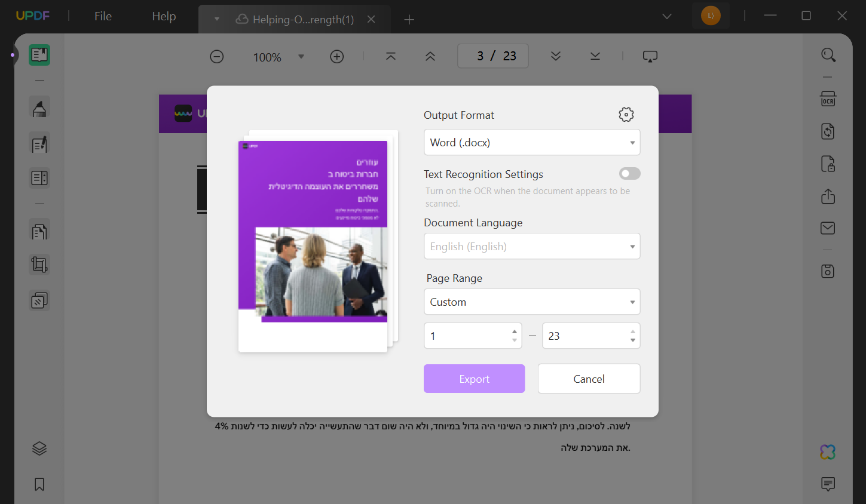Increase the starting page with the stepper

pyautogui.click(x=513, y=331)
